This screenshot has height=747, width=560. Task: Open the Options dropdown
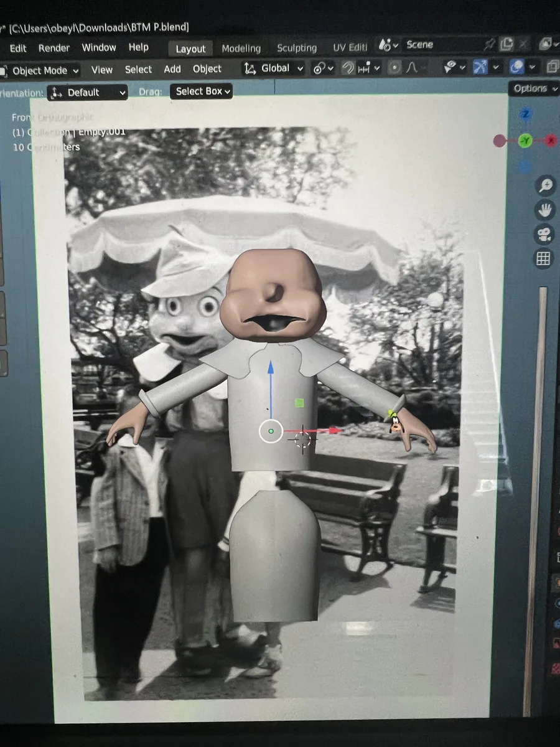click(x=534, y=88)
